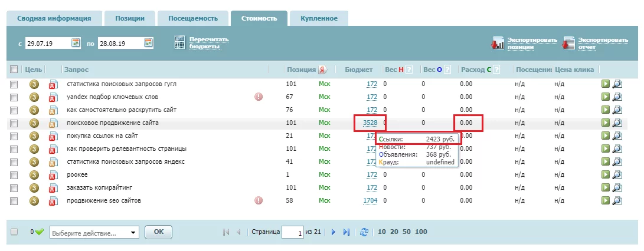Viewport: 644px width, 251px height.
Task: Check the статистика поисковых запросов яндекс row
Action: tap(14, 162)
